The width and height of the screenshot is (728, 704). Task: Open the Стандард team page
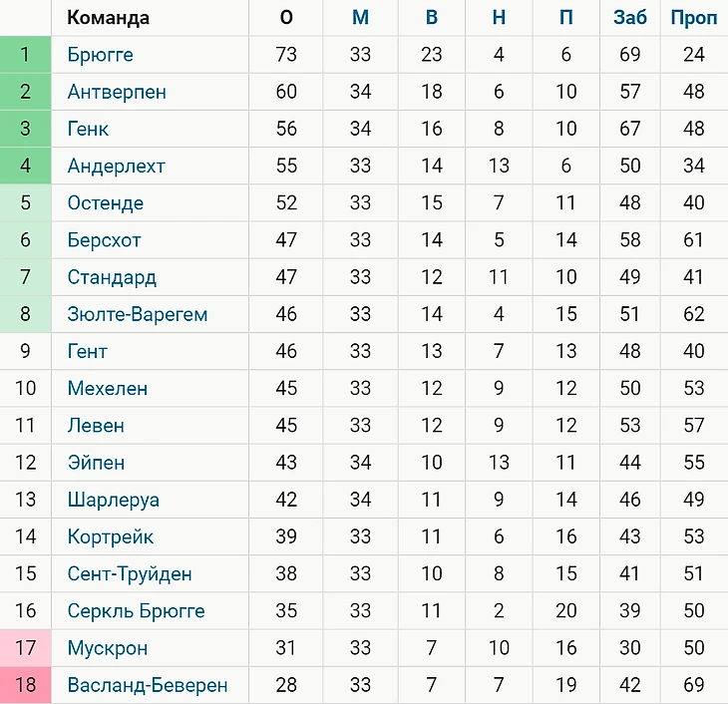pos(112,277)
